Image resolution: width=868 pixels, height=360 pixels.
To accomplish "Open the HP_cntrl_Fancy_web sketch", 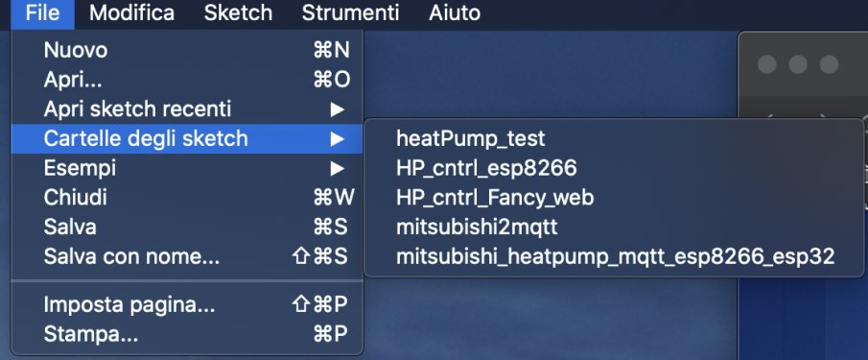I will [x=614, y=197].
